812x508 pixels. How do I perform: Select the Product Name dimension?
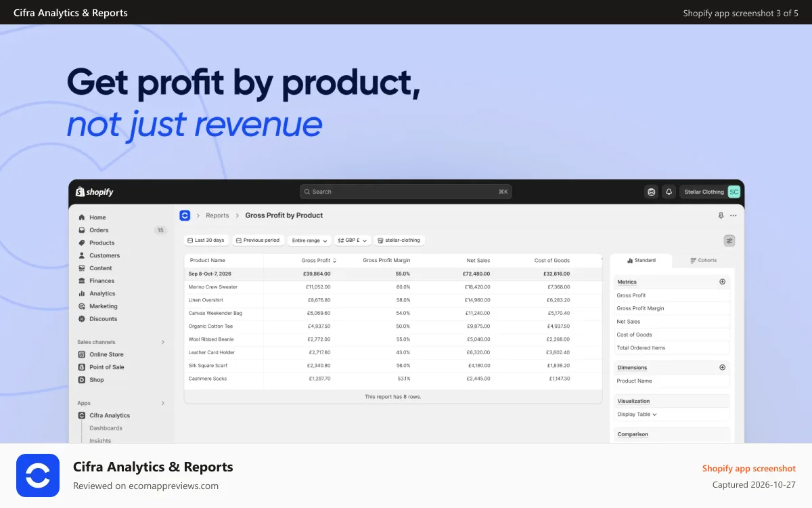(x=672, y=381)
